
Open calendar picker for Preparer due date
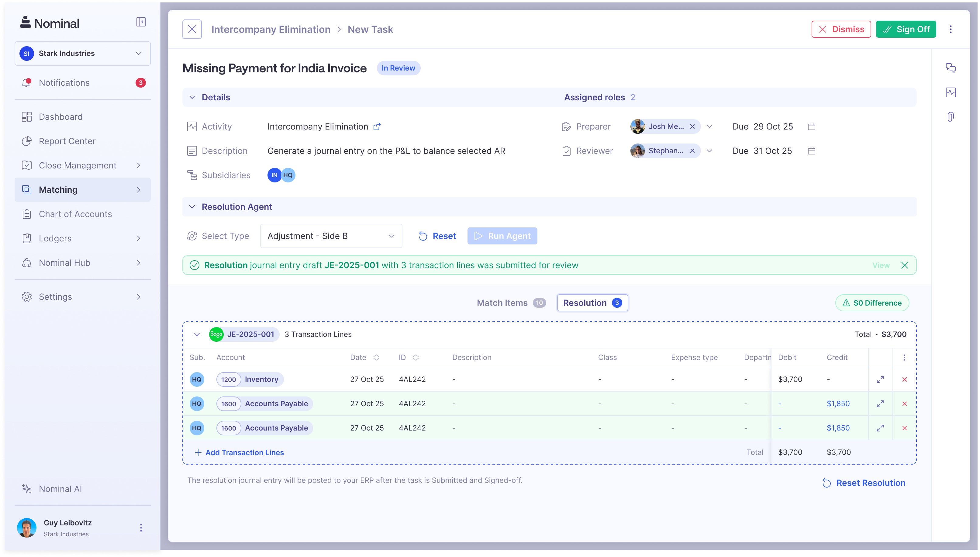click(x=812, y=126)
